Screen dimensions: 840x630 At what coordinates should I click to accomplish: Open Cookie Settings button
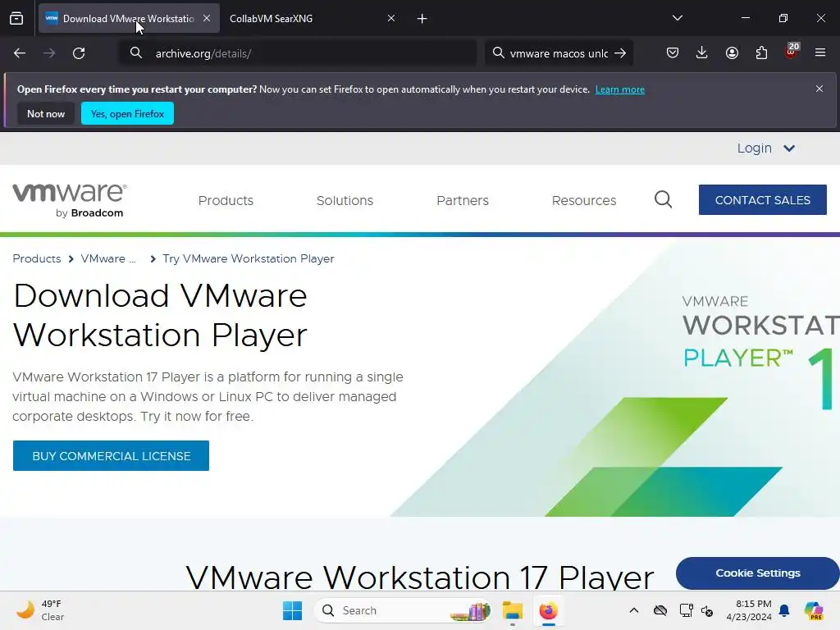point(757,573)
